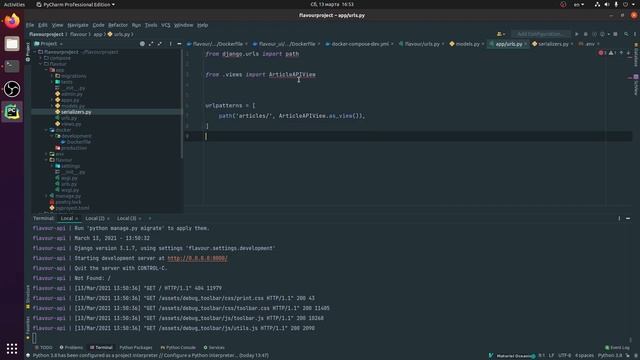This screenshot has height=360, width=640.
Task: Open the Navigate menu
Action: click(x=78, y=25)
